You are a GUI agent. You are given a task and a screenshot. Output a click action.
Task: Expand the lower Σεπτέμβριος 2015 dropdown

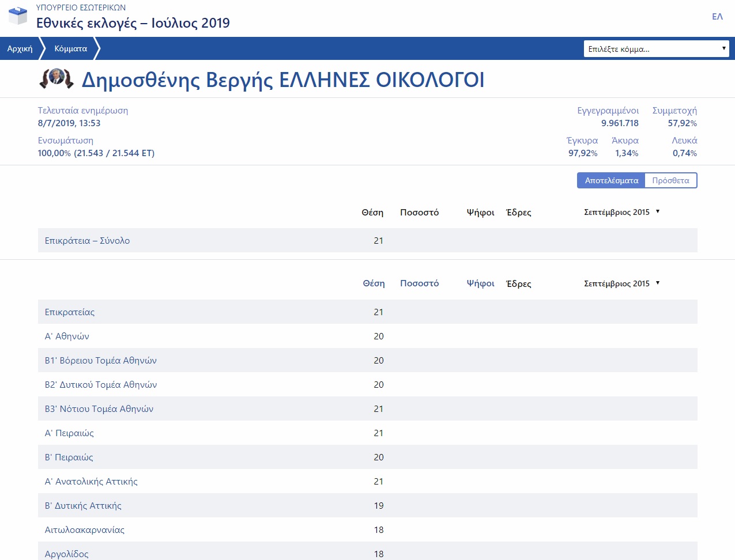tap(621, 283)
